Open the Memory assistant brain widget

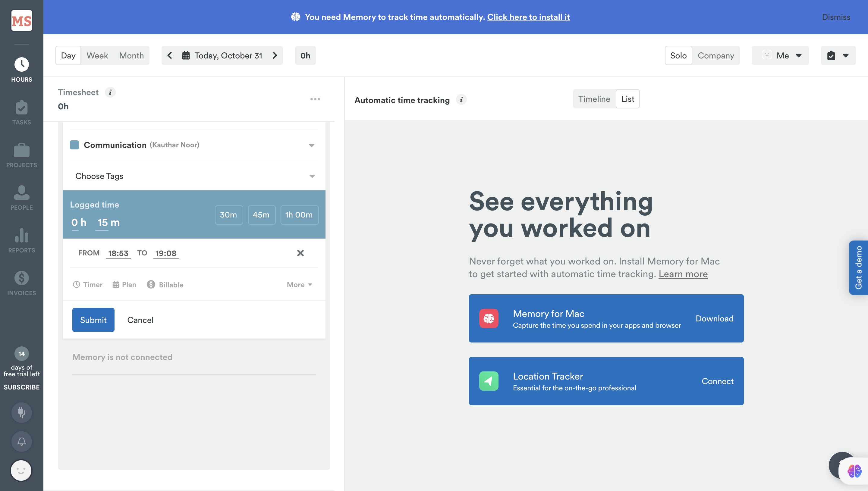coord(854,471)
